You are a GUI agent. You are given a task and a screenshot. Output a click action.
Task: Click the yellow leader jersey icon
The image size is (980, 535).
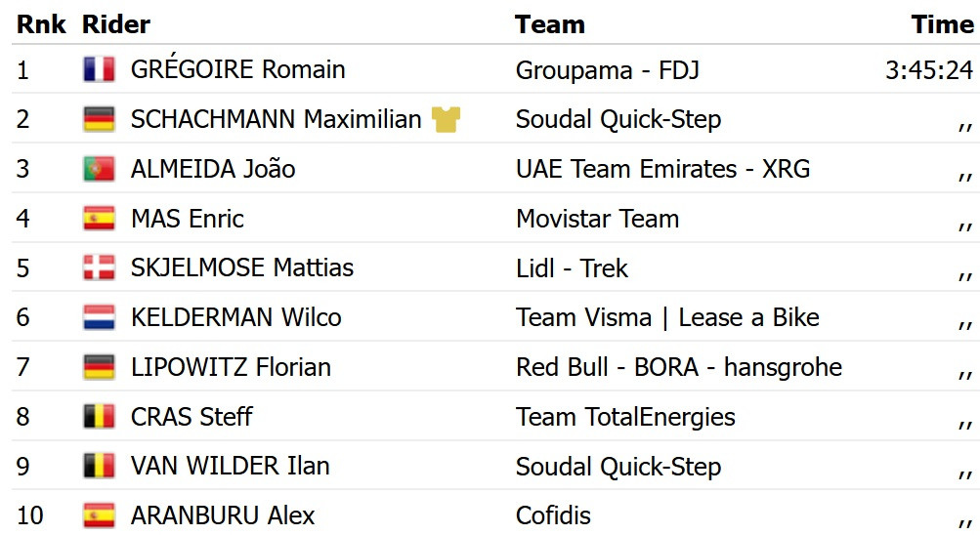(446, 119)
